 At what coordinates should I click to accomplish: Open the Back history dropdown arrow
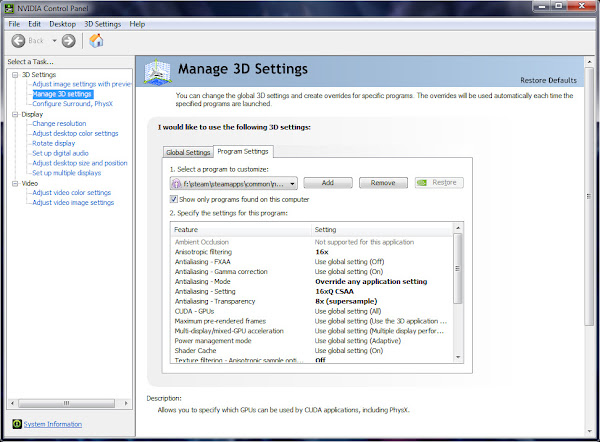point(54,41)
